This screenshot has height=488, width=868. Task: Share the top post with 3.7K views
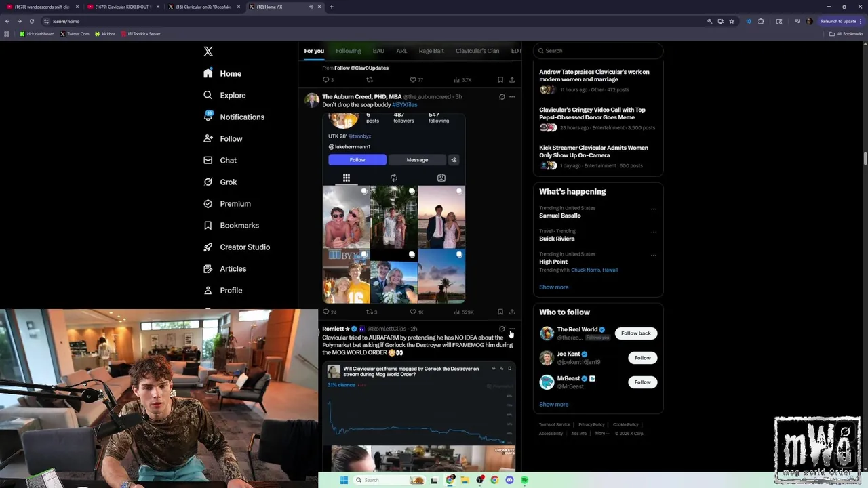[512, 79]
